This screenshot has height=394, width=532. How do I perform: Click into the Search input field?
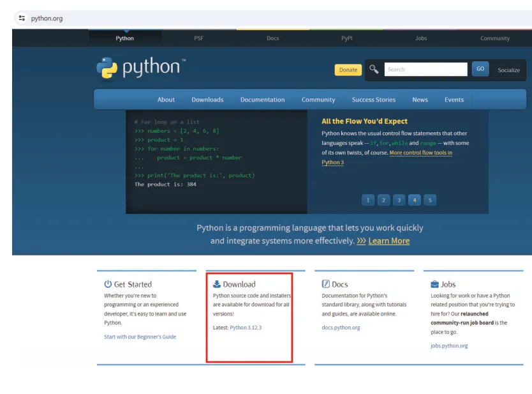point(426,70)
